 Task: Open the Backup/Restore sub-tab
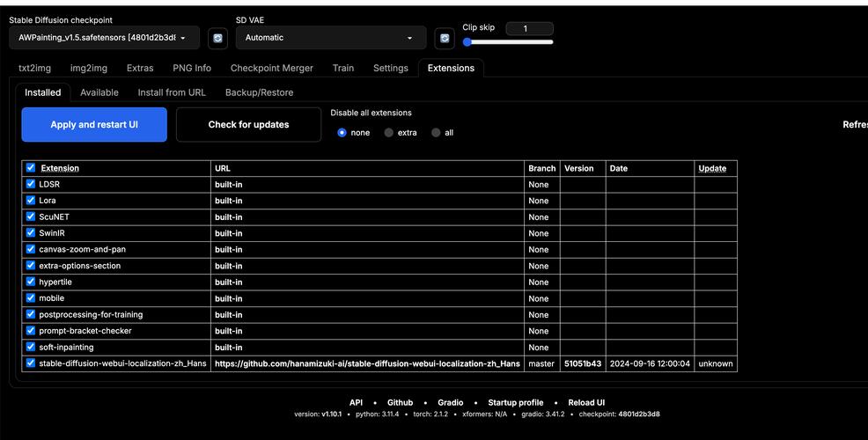[x=259, y=92]
